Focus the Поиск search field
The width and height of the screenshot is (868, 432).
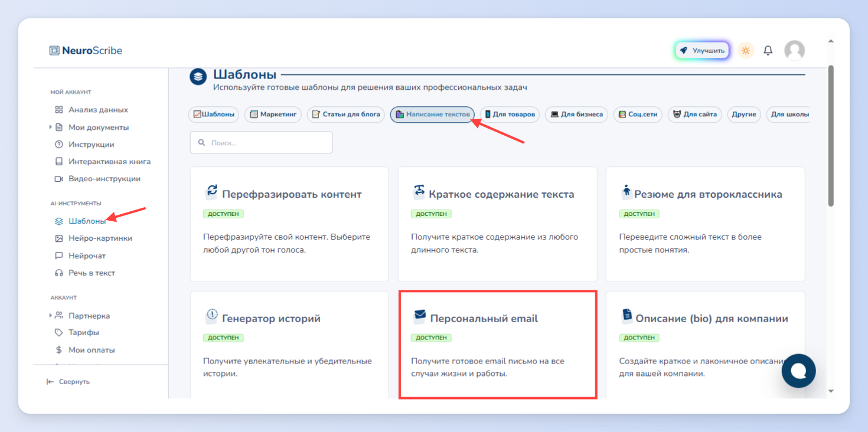click(261, 142)
